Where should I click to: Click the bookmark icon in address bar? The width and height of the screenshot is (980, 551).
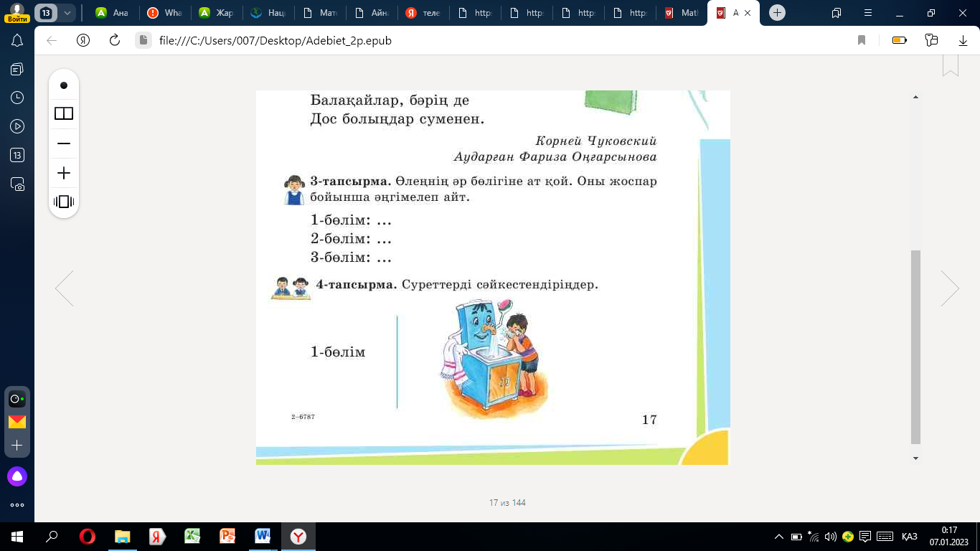click(862, 40)
